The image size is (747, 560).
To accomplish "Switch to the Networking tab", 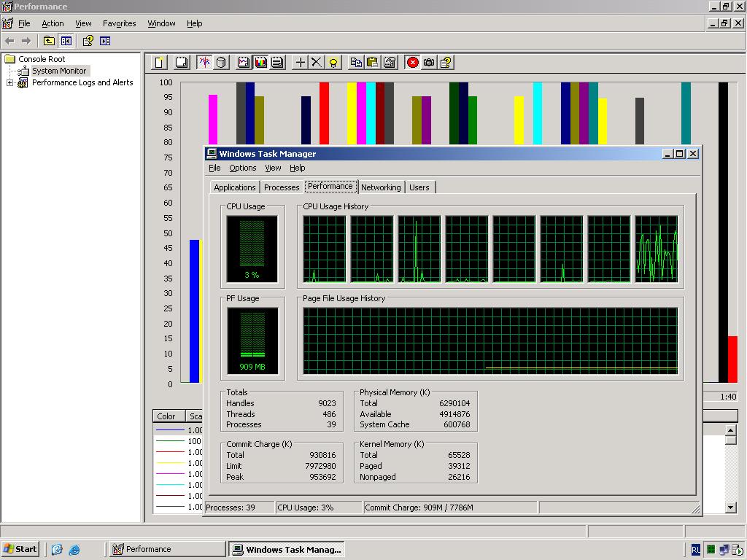I will (381, 187).
